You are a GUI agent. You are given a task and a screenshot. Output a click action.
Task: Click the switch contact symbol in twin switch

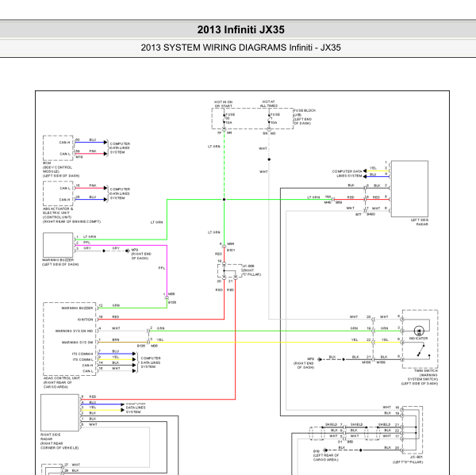pos(423,351)
